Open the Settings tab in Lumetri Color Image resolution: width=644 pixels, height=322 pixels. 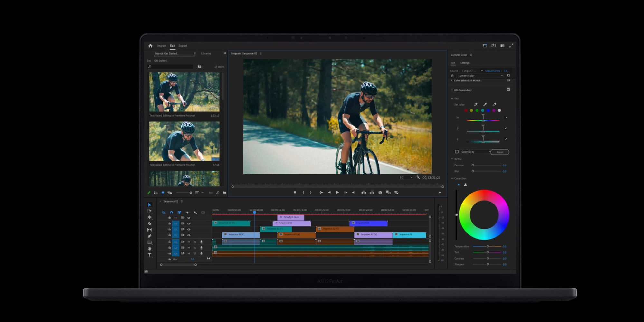click(x=465, y=63)
